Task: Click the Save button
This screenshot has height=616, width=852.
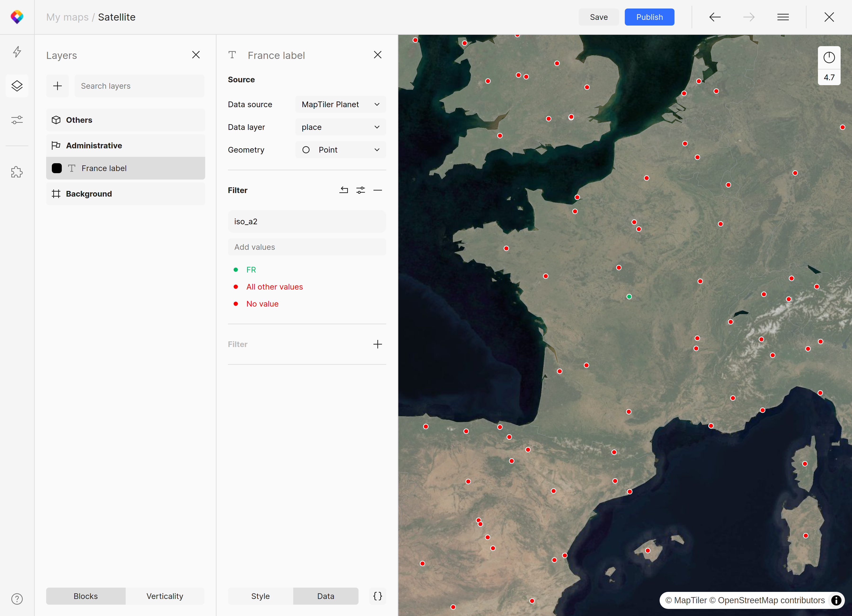Action: (599, 17)
